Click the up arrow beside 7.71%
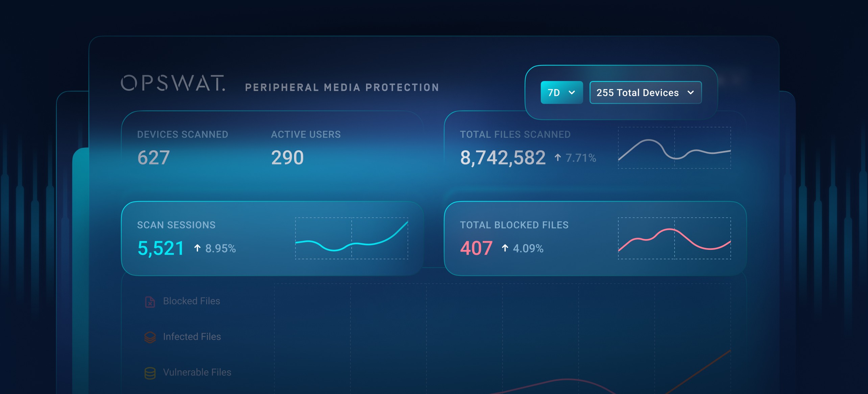 [558, 158]
